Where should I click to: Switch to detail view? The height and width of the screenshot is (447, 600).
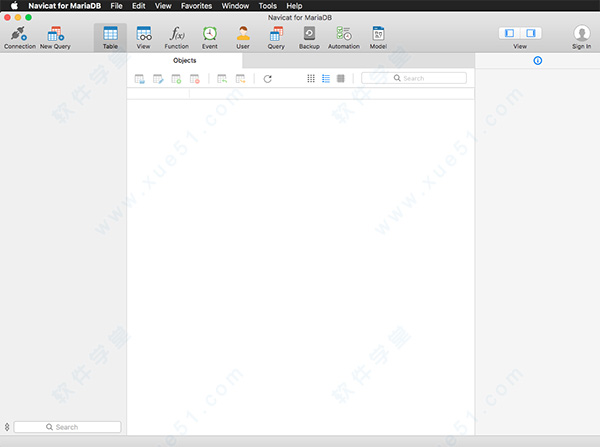[x=341, y=78]
